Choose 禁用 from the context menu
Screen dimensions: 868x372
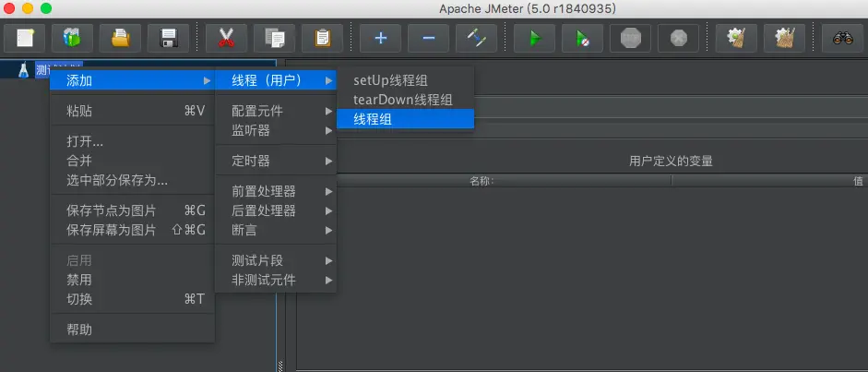click(x=132, y=280)
